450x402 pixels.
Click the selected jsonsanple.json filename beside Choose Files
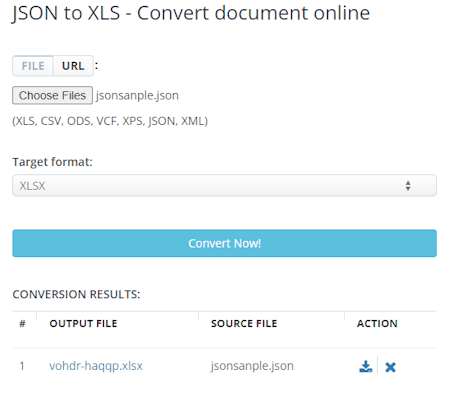point(137,96)
